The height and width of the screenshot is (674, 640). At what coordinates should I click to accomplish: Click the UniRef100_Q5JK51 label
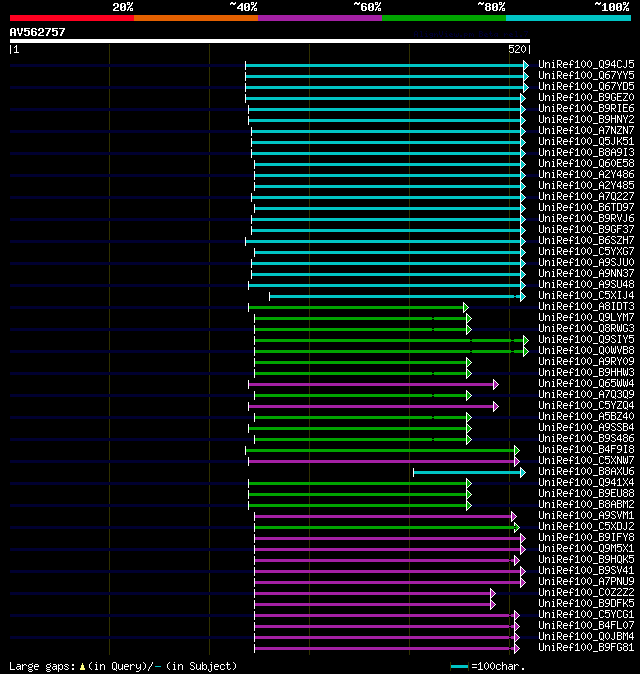pyautogui.click(x=586, y=141)
